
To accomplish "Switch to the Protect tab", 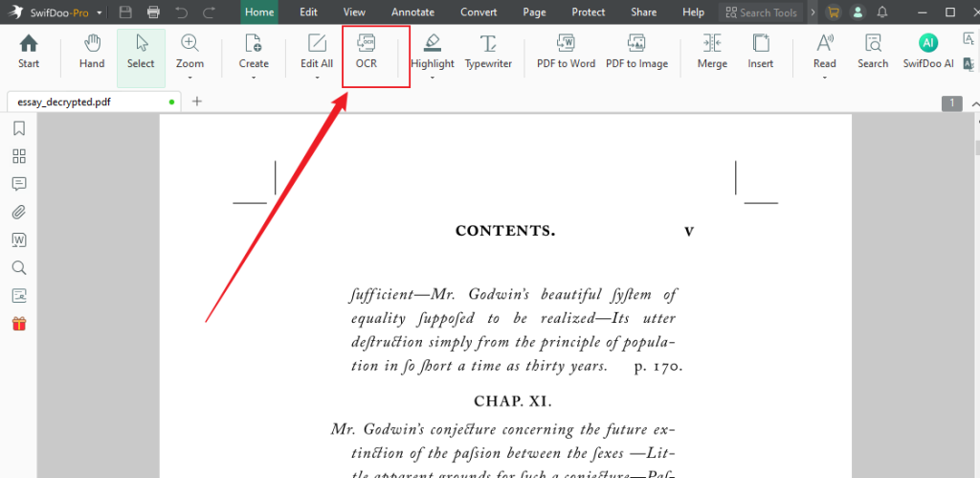I will (589, 11).
